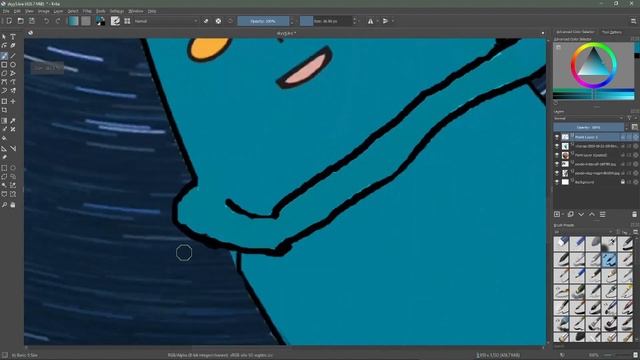Image resolution: width=640 pixels, height=360 pixels.
Task: Create a new document from toolbar
Action: 9,21
